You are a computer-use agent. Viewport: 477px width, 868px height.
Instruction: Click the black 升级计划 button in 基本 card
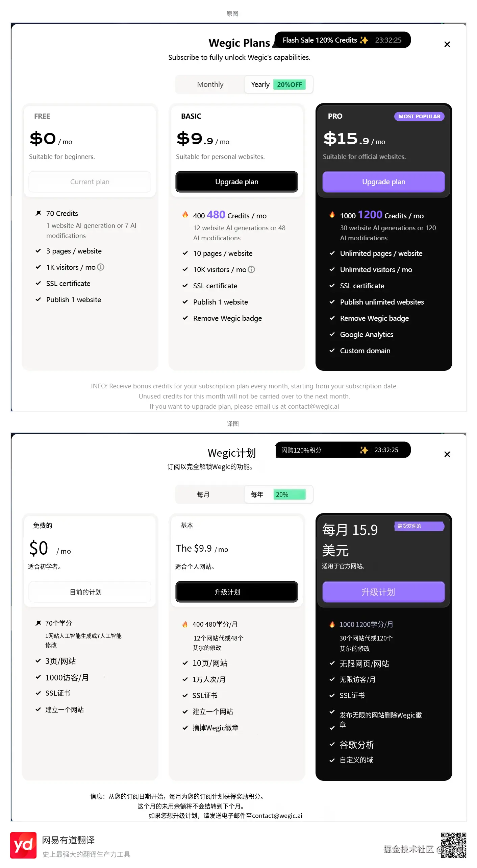tap(237, 592)
